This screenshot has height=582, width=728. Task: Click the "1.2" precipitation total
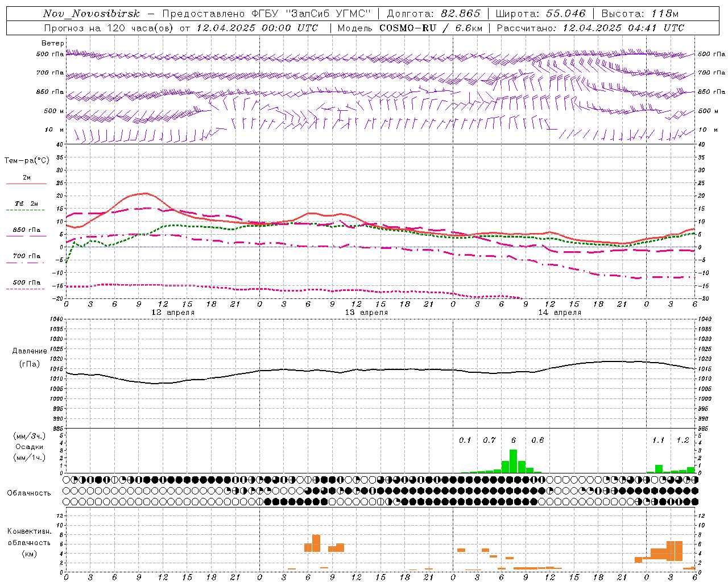click(x=682, y=440)
